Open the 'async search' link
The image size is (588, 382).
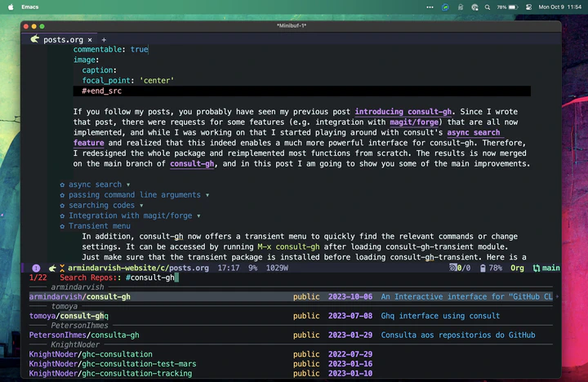pyautogui.click(x=474, y=132)
